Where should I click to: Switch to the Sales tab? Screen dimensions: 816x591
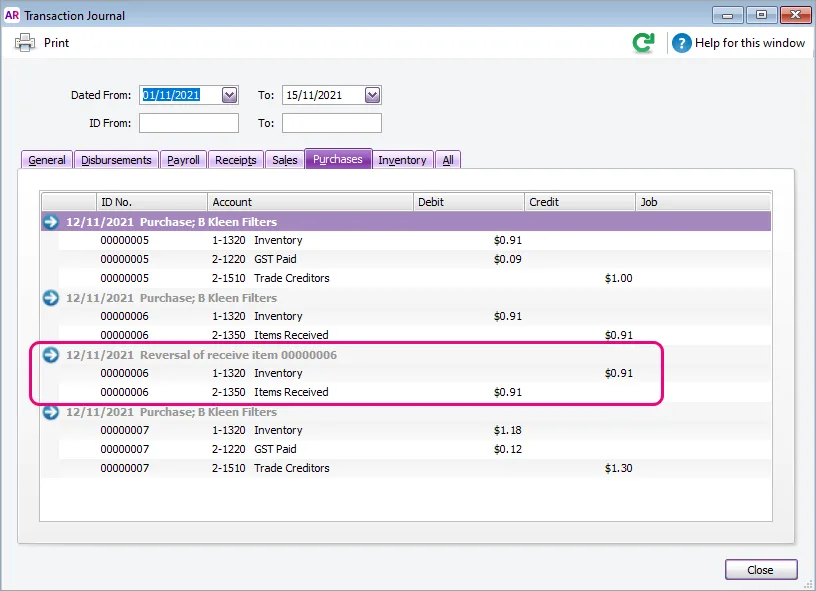pos(285,160)
